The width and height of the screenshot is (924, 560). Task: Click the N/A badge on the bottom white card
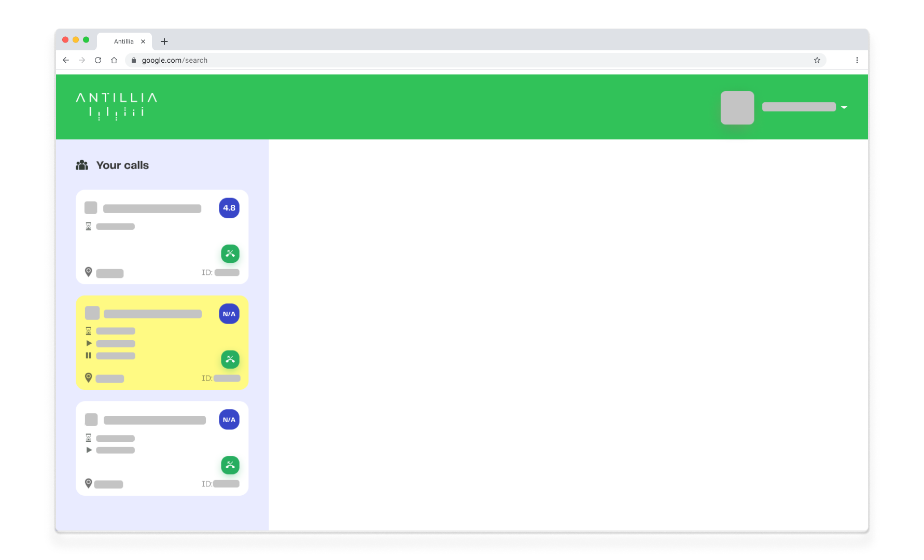click(x=229, y=419)
